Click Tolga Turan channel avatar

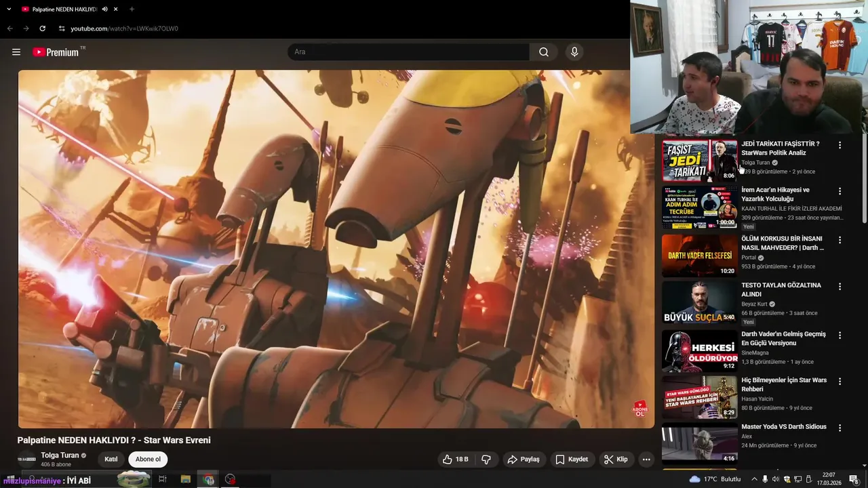click(x=26, y=459)
